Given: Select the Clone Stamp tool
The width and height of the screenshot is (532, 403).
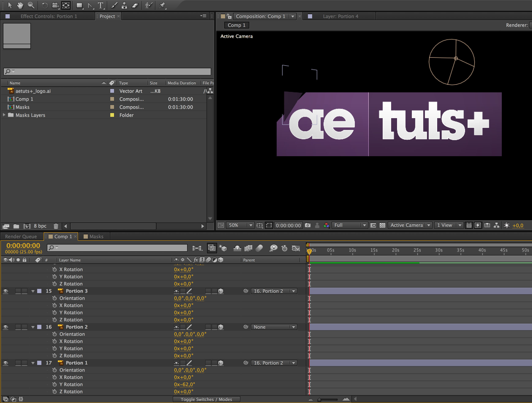Looking at the screenshot, I should tap(124, 5).
